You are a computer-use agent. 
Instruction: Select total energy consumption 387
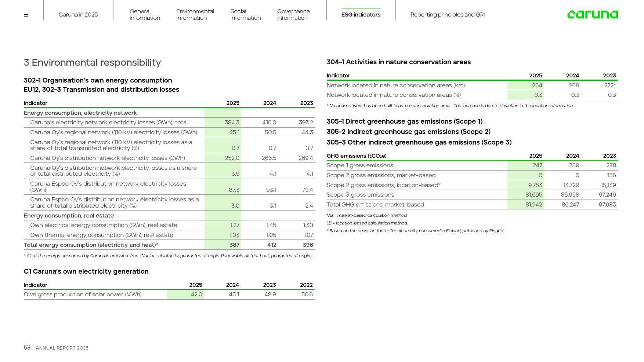[x=234, y=245]
